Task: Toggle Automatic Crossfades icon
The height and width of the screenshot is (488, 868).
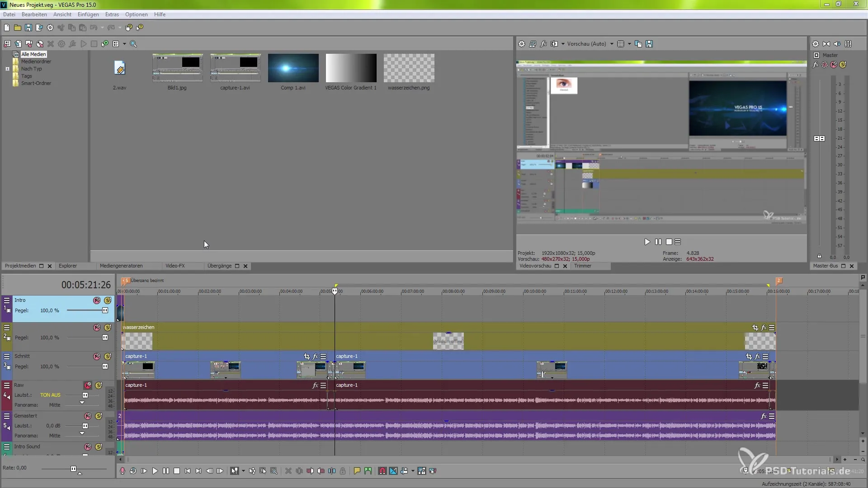Action: 393,471
